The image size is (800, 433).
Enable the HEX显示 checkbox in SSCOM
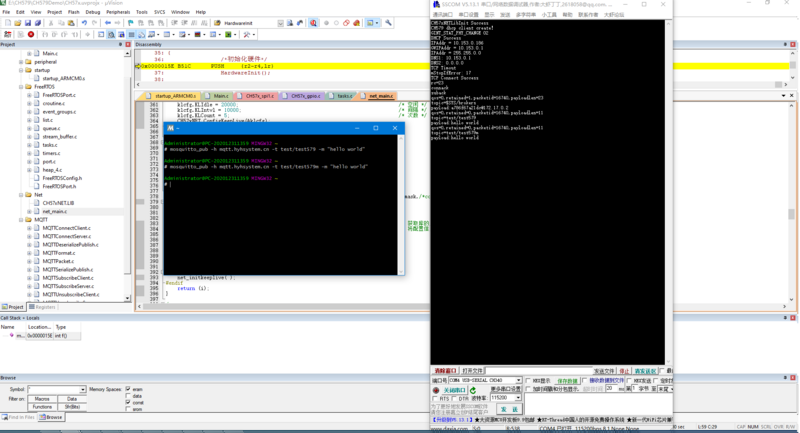528,380
